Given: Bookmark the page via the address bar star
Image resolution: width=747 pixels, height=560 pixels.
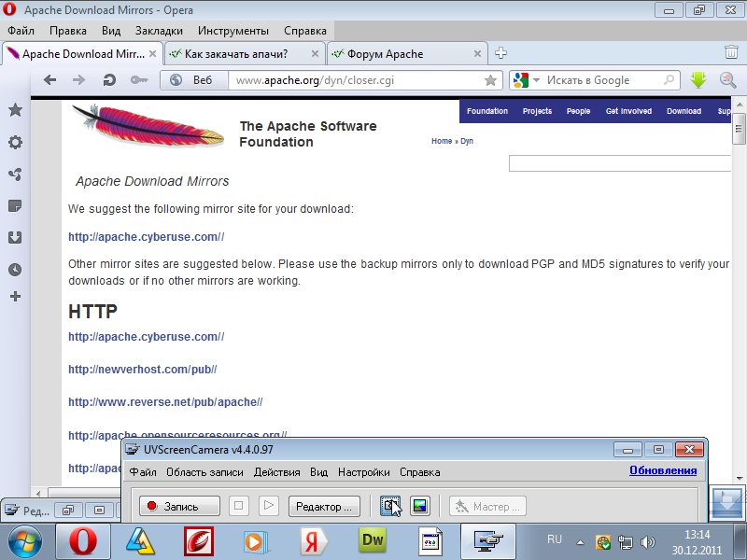Looking at the screenshot, I should point(490,80).
